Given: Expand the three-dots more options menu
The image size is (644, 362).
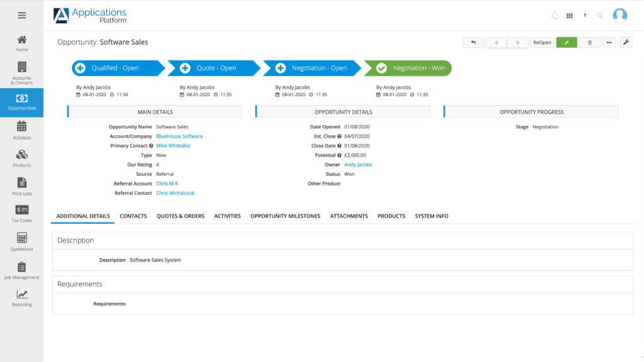Looking at the screenshot, I should coord(609,43).
